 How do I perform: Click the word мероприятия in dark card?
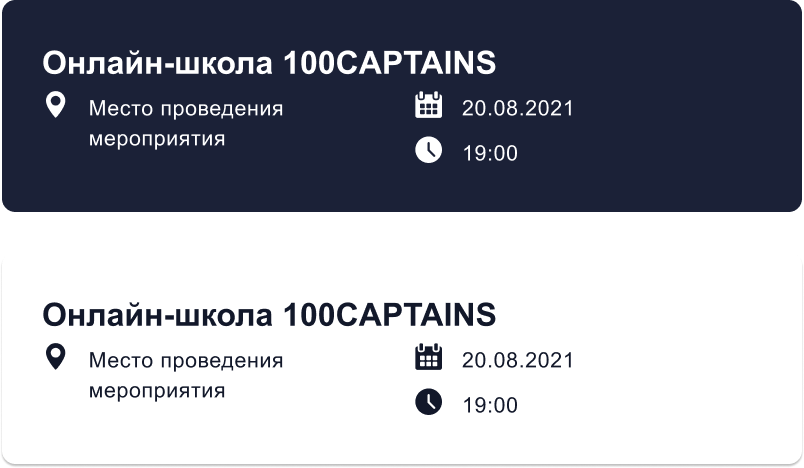coord(157,139)
